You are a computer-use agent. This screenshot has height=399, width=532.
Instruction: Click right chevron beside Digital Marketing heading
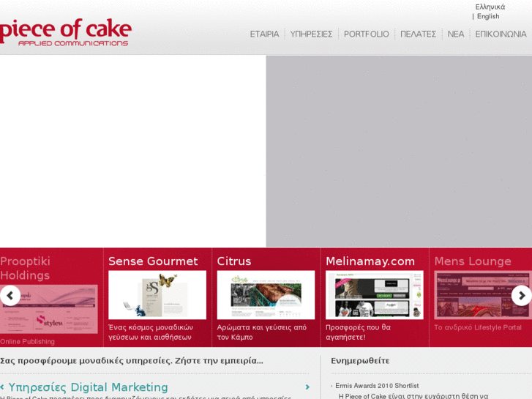coord(307,387)
